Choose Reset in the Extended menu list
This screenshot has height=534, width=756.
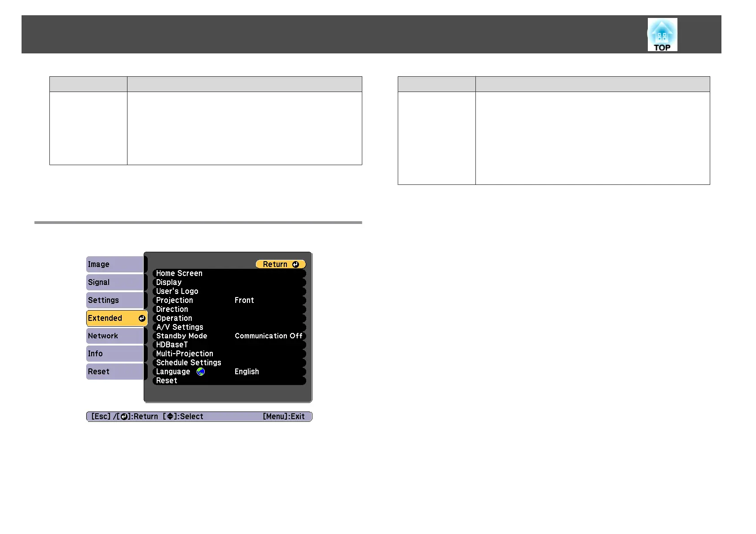pos(229,381)
